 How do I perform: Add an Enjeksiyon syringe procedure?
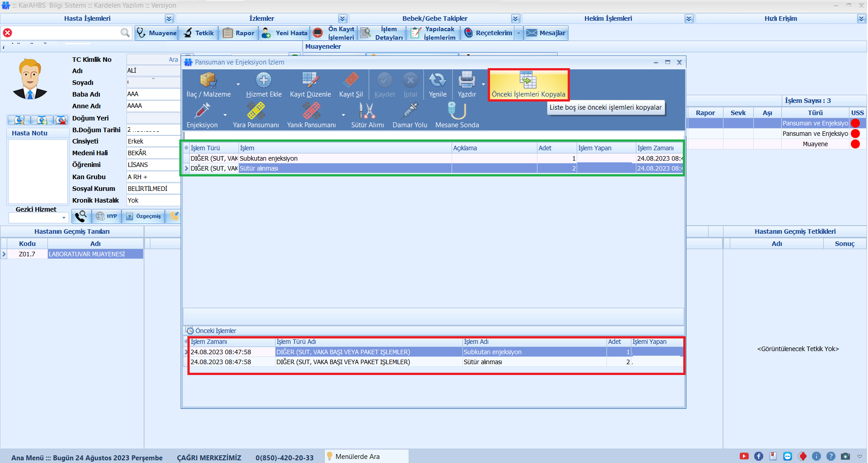[202, 116]
